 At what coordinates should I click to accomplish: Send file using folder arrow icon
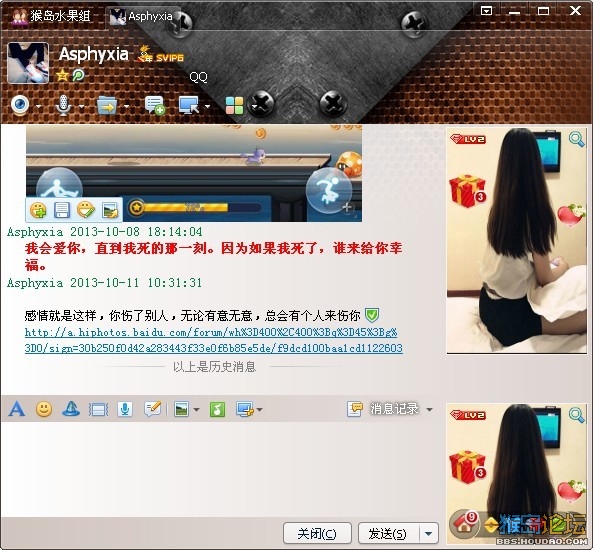pos(107,105)
